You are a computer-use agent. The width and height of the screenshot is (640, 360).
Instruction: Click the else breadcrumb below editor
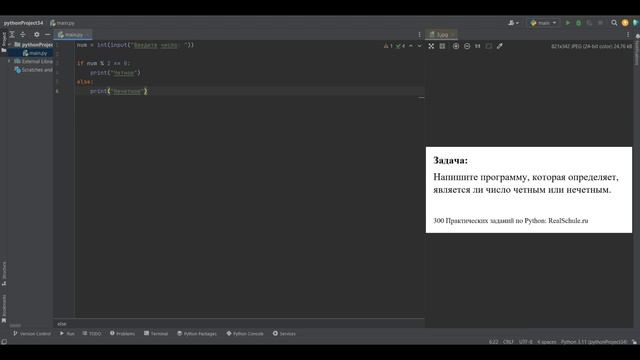tap(62, 324)
